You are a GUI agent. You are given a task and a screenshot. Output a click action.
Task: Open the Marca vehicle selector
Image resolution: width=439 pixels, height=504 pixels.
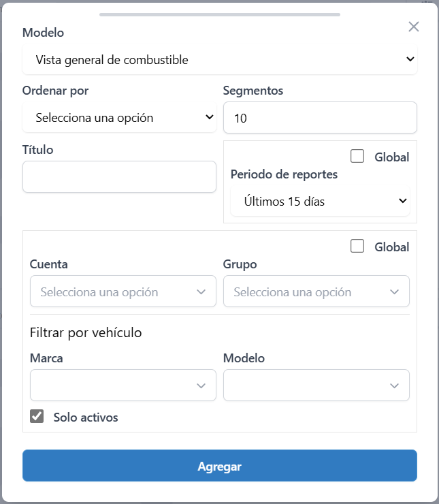point(112,385)
